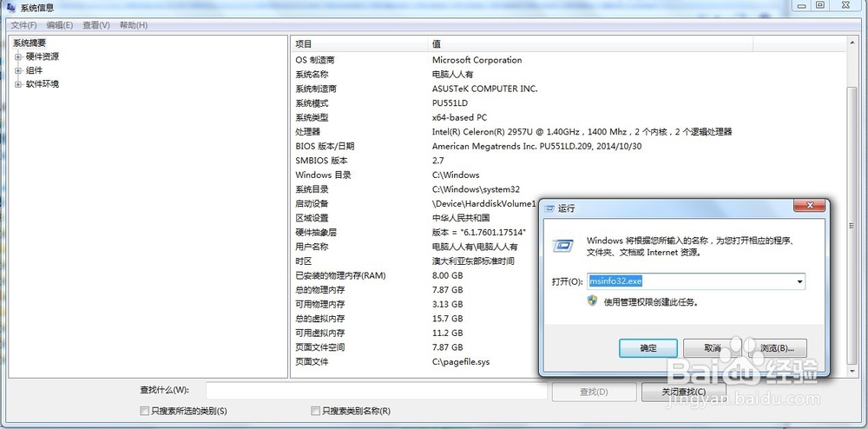Select the 总的物理内存 row
Screen dimensions: 868x429
click(x=415, y=290)
